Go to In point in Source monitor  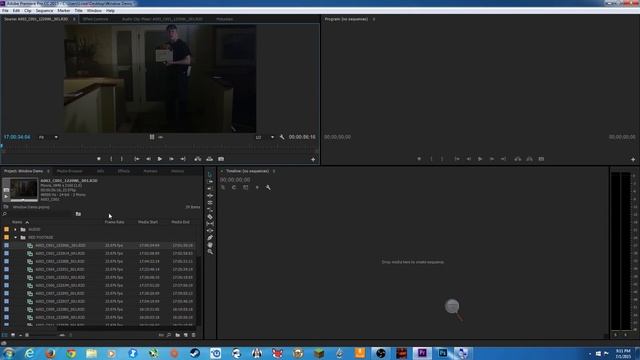click(137, 159)
